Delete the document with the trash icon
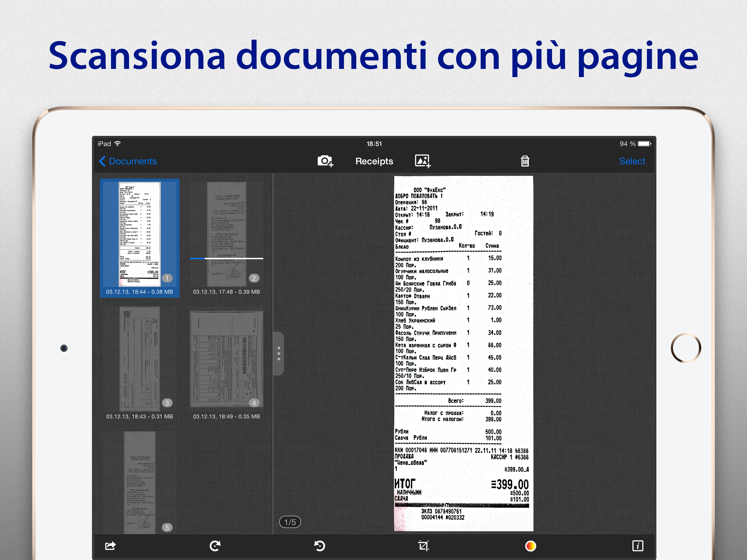This screenshot has height=560, width=747. pyautogui.click(x=524, y=161)
